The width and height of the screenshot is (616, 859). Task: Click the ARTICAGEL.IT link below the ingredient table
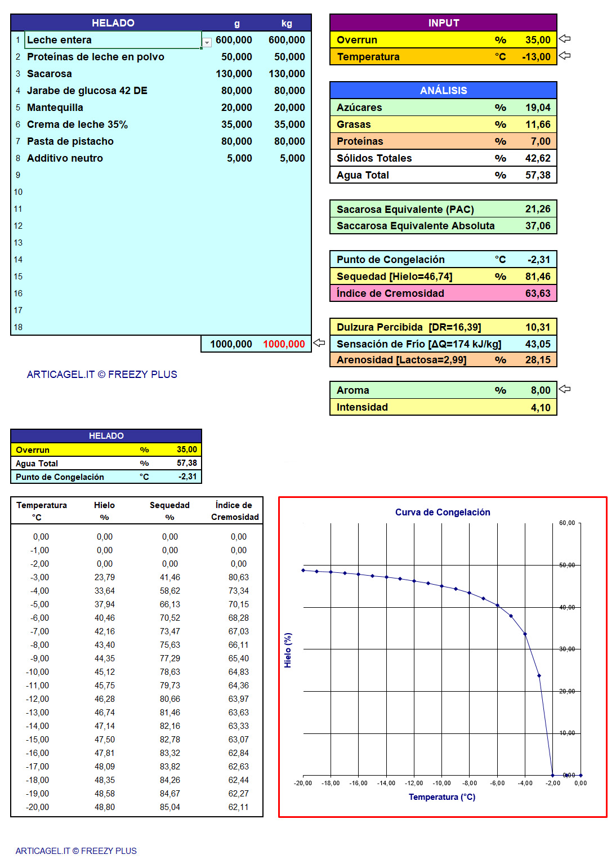click(x=102, y=375)
